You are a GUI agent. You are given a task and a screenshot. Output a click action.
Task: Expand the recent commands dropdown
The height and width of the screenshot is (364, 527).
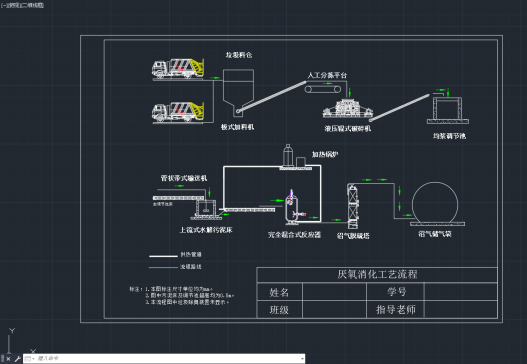pyautogui.click(x=30, y=359)
